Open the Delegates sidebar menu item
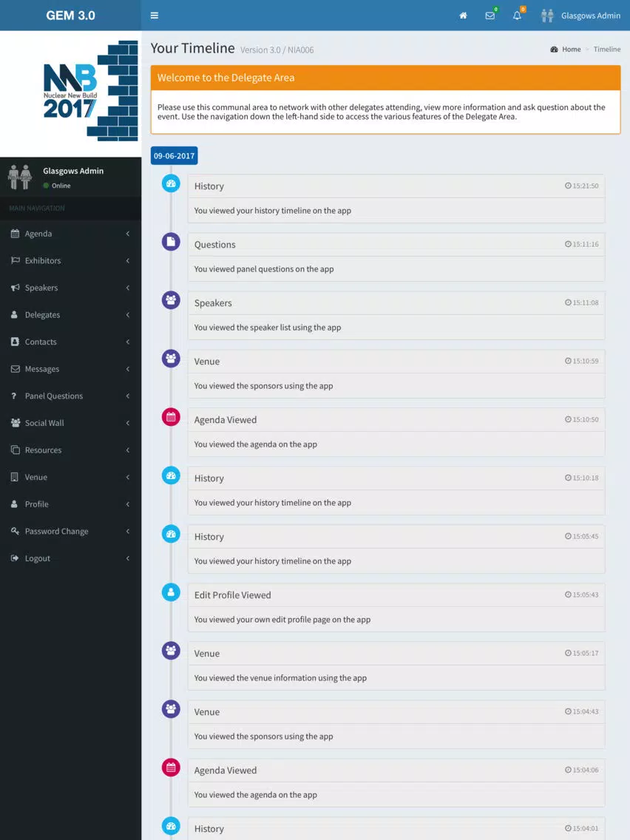Screen dimensions: 630x840 click(71, 314)
